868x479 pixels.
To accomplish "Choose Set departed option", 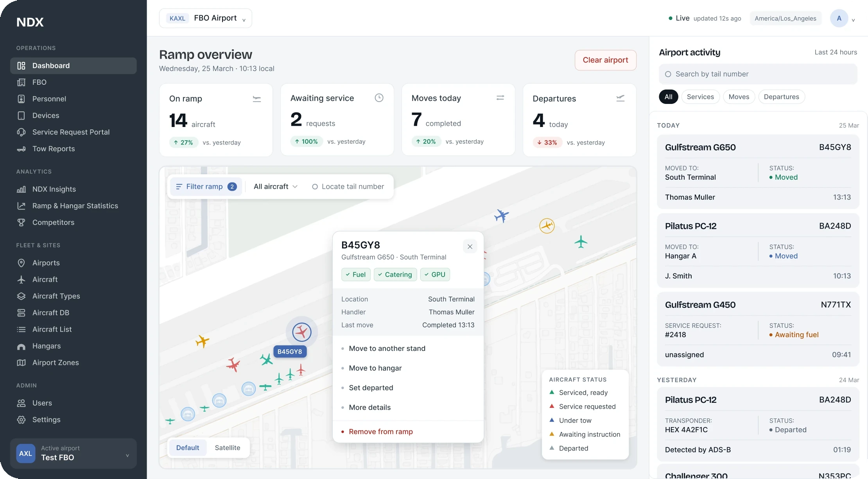I will (408, 388).
